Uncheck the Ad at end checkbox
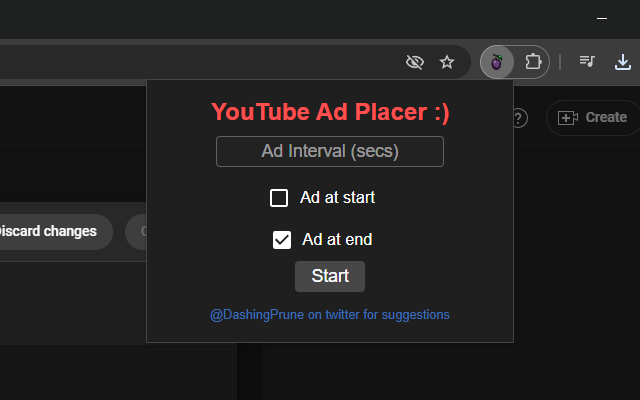Viewport: 640px width, 400px height. [x=282, y=240]
